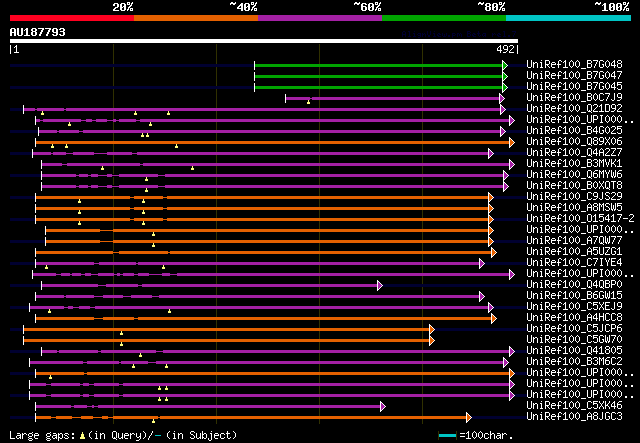Click the yellow gap marker under the C5GW70 bar
The height and width of the screenshot is (443, 640).
(121, 344)
